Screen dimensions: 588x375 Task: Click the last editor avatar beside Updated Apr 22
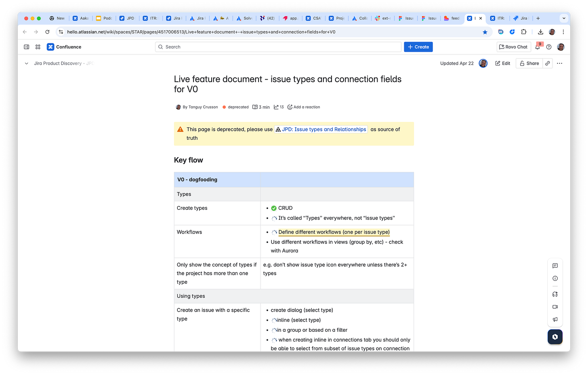(x=483, y=63)
